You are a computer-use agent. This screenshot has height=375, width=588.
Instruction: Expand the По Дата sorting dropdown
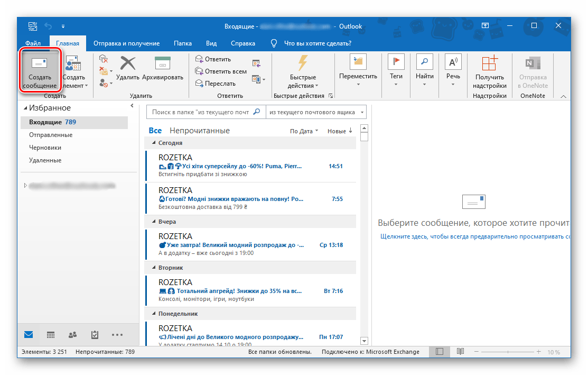304,131
